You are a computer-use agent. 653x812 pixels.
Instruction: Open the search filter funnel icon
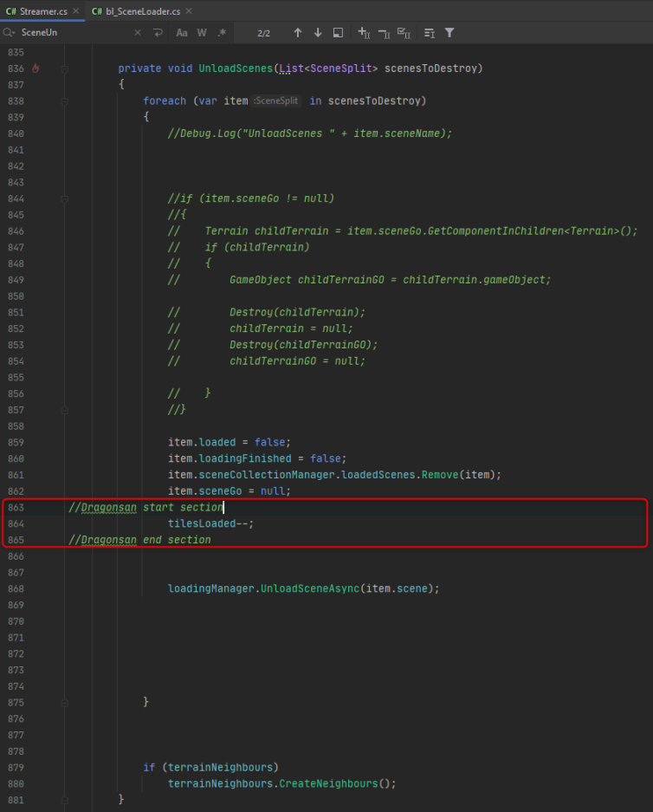pyautogui.click(x=449, y=33)
